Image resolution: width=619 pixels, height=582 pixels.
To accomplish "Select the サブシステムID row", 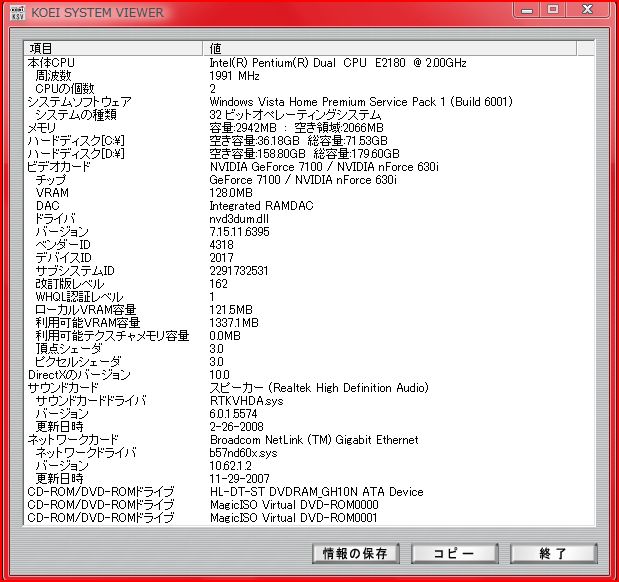I will [x=75, y=271].
